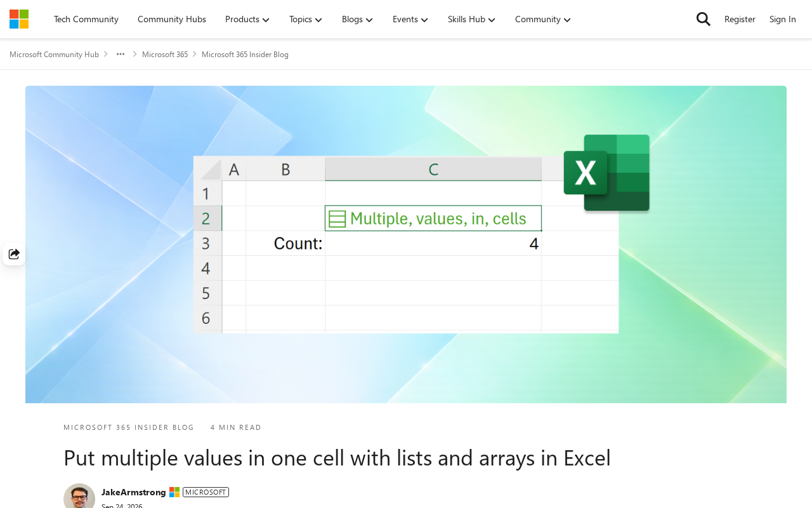
Task: Go to Microsoft 365 breadcrumb
Action: click(165, 55)
